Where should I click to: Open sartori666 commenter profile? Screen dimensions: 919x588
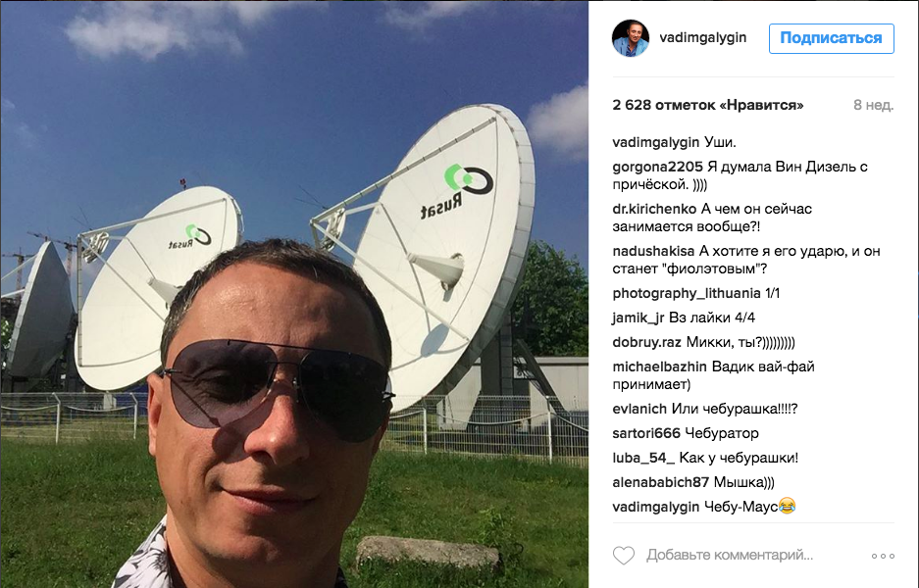coord(646,434)
